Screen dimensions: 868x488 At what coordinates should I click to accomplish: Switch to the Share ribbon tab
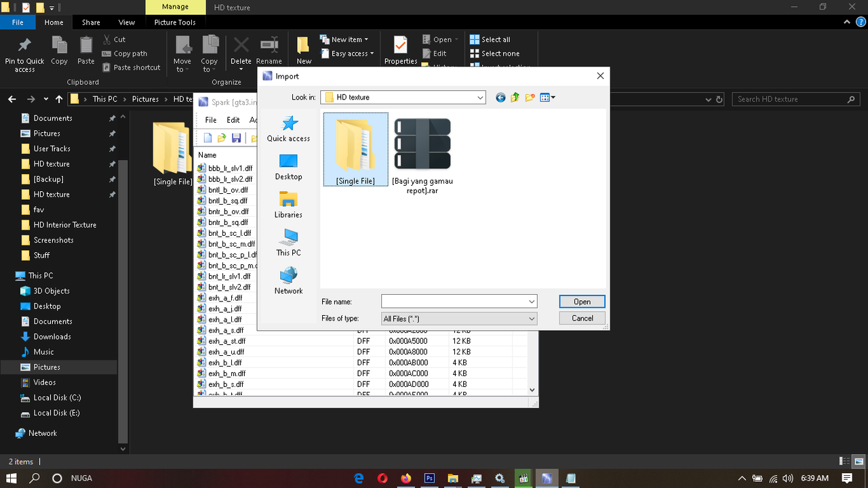pyautogui.click(x=91, y=22)
